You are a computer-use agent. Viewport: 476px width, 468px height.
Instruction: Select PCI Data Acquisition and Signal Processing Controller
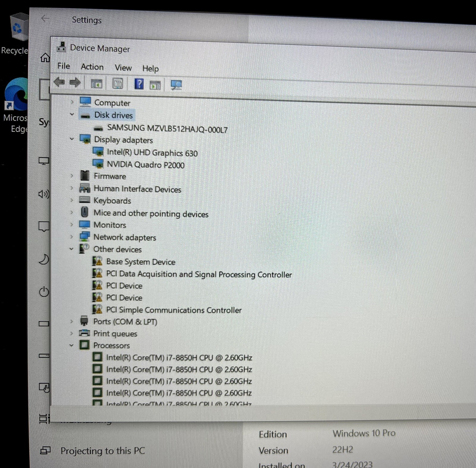click(199, 274)
